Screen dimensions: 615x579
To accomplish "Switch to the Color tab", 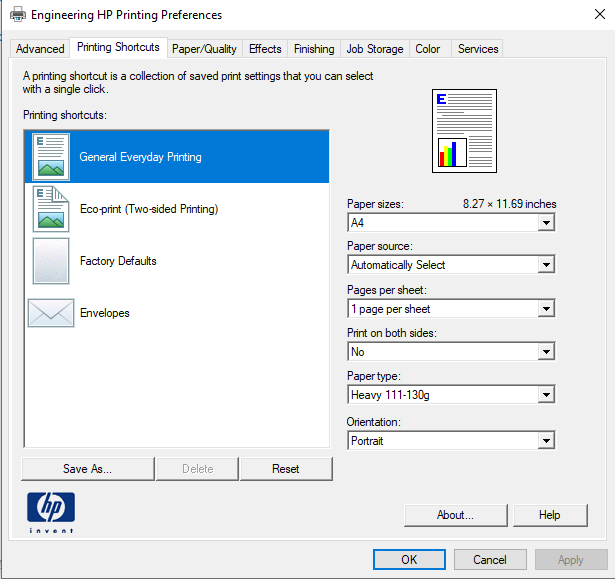I will (428, 49).
